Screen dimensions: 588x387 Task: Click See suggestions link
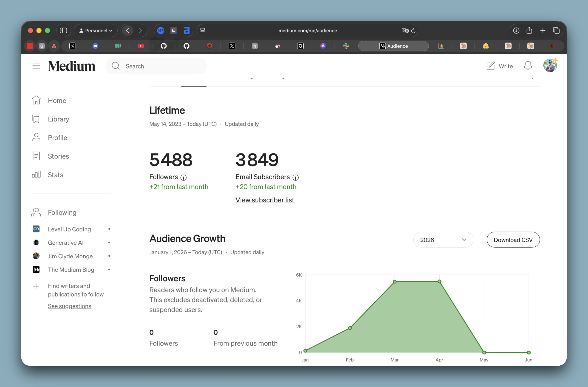(x=69, y=306)
